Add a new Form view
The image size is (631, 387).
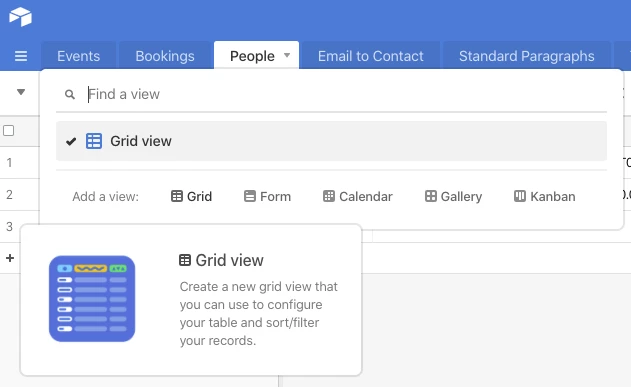[x=267, y=196]
